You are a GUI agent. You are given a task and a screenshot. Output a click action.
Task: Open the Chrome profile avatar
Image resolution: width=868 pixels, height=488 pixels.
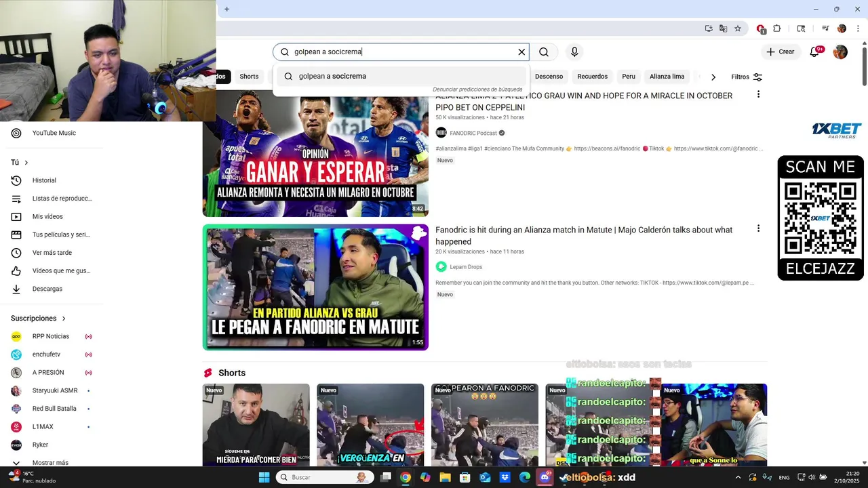pos(842,28)
